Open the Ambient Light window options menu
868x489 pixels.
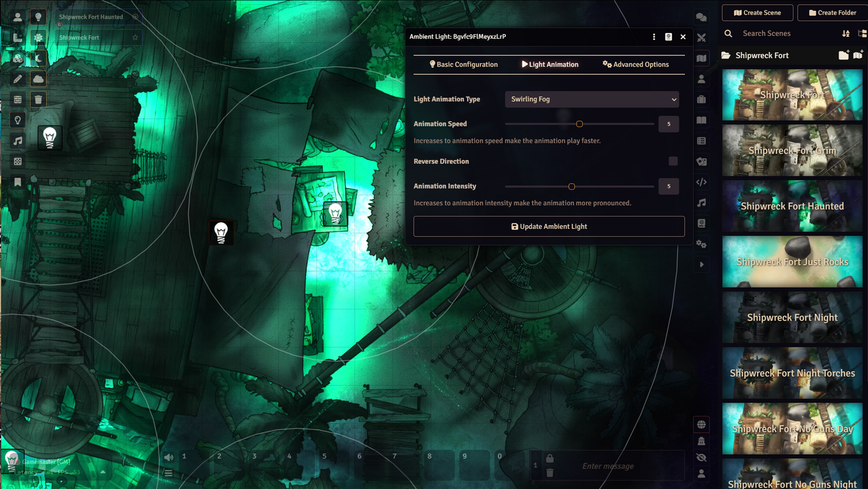654,37
